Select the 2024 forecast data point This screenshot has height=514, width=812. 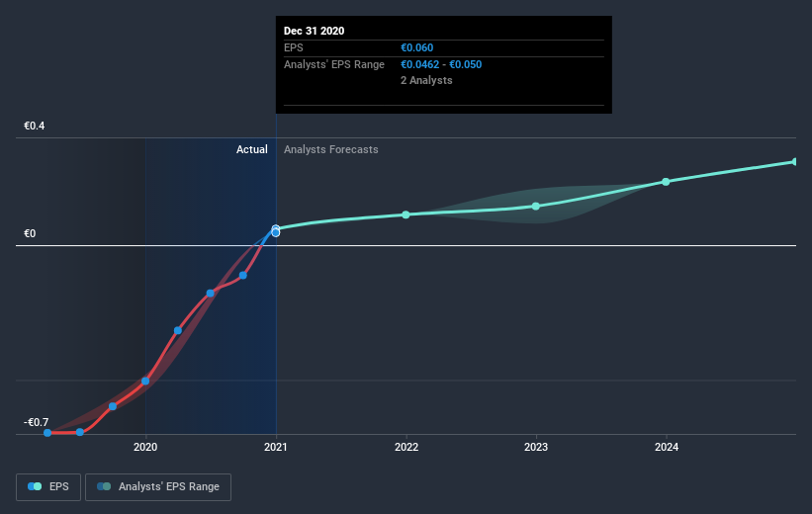[x=666, y=182]
